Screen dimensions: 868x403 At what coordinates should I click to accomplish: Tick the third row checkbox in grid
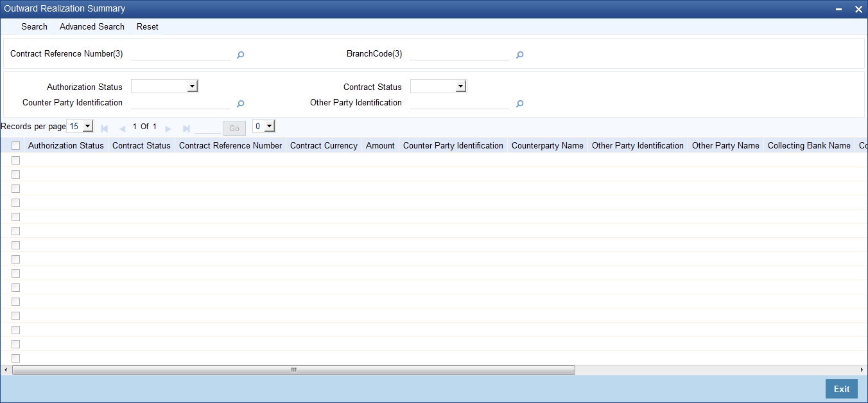tap(16, 188)
